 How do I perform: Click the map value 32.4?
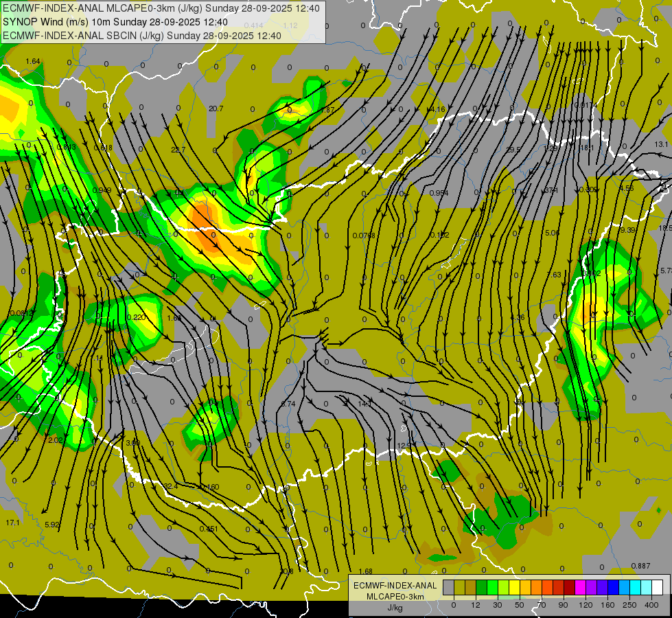point(170,486)
